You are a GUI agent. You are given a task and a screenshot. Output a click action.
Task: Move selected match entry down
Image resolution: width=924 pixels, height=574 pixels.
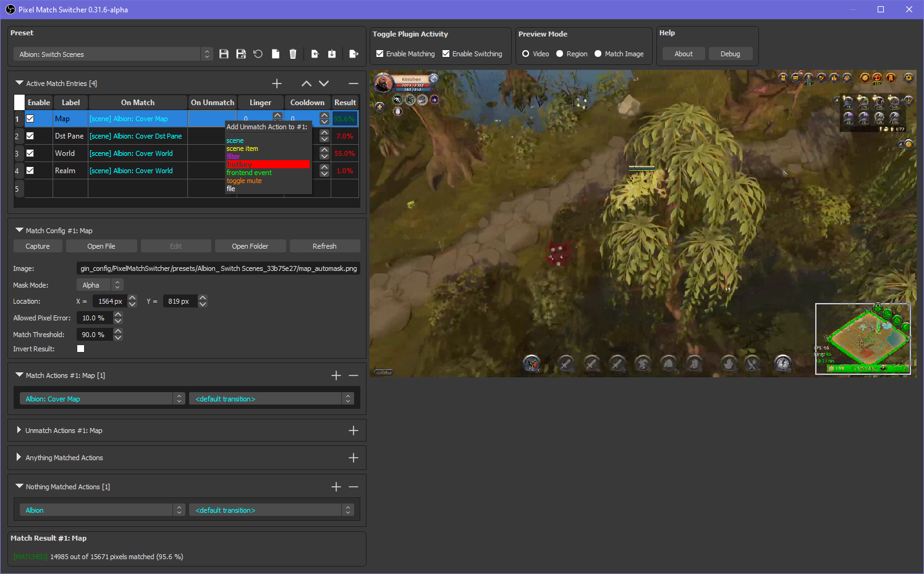pyautogui.click(x=324, y=84)
